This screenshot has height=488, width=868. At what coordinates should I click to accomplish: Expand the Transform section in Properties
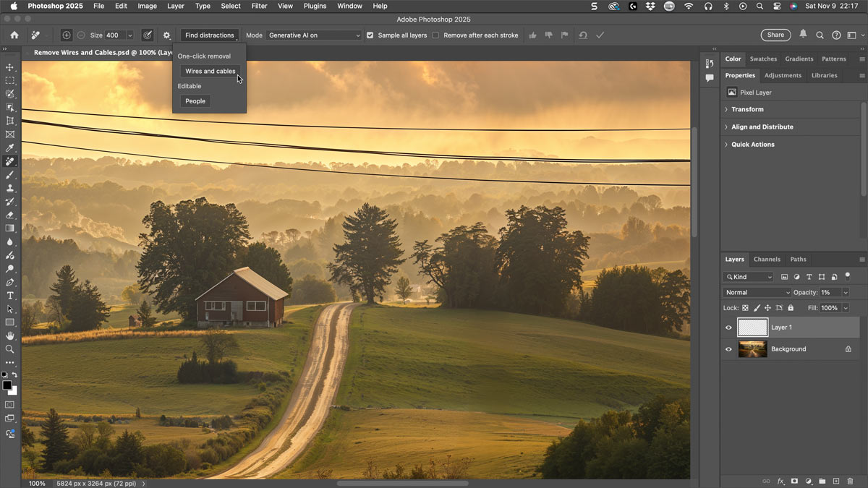(746, 109)
